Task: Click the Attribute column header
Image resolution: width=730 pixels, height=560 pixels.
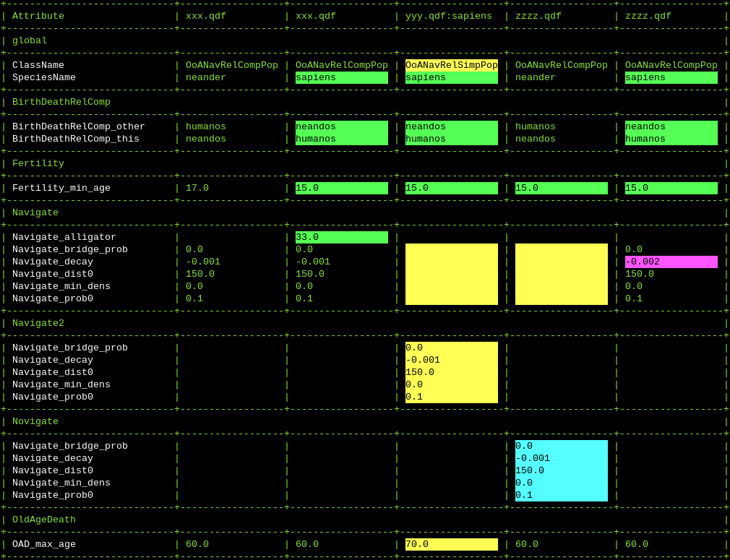Action: 38,16
